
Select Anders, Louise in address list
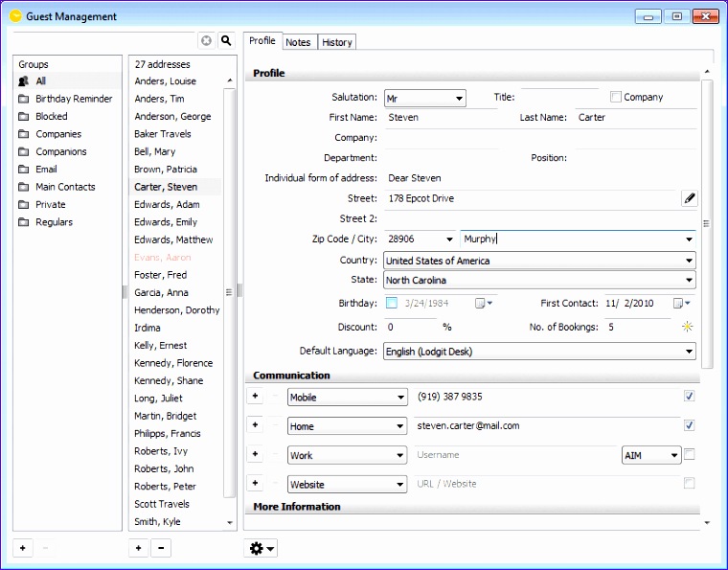click(166, 81)
